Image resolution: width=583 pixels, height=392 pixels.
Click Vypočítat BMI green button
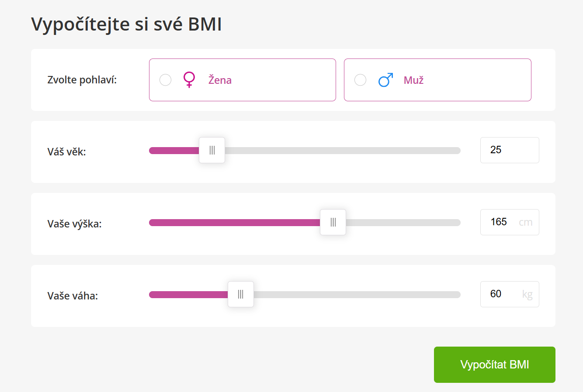495,364
